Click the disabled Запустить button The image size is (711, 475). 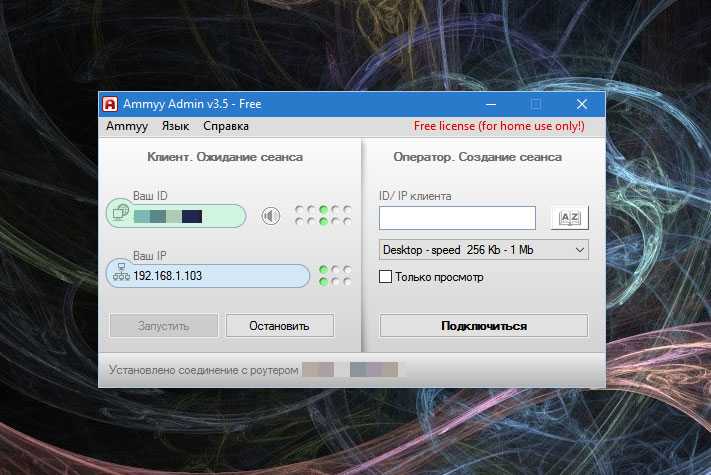pyautogui.click(x=164, y=326)
